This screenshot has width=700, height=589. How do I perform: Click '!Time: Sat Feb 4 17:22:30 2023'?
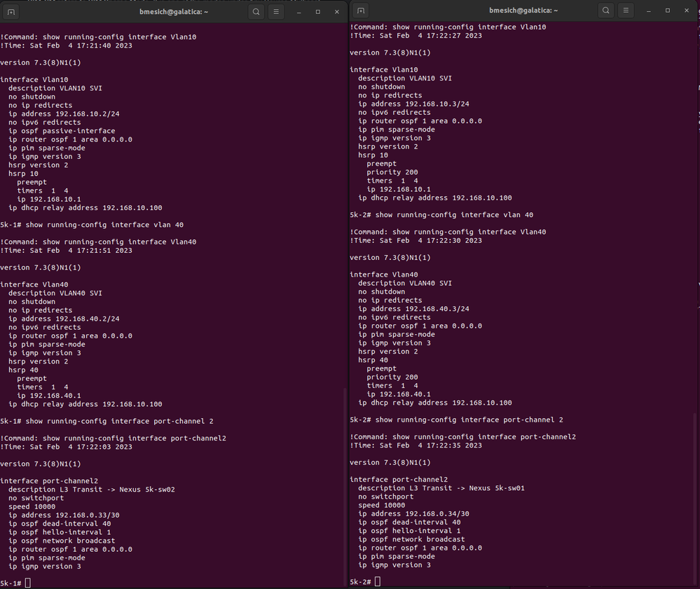coord(416,240)
